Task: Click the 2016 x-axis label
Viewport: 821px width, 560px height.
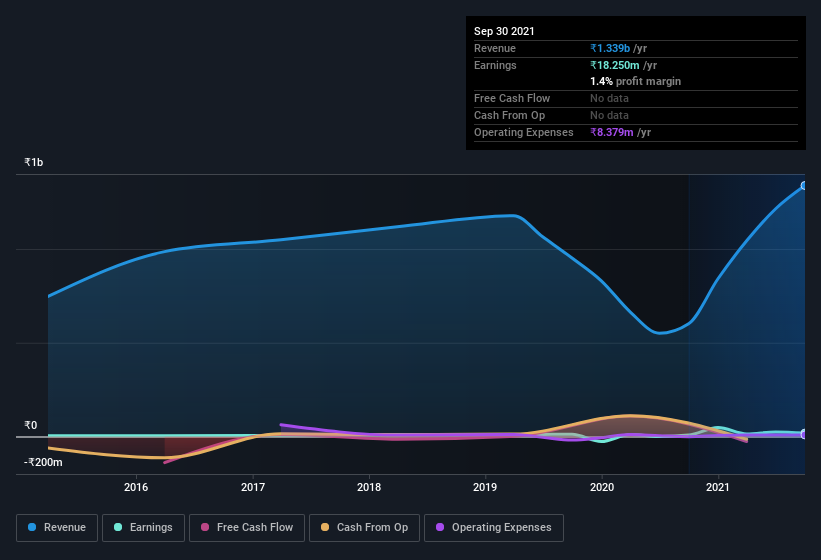Action: [x=136, y=487]
